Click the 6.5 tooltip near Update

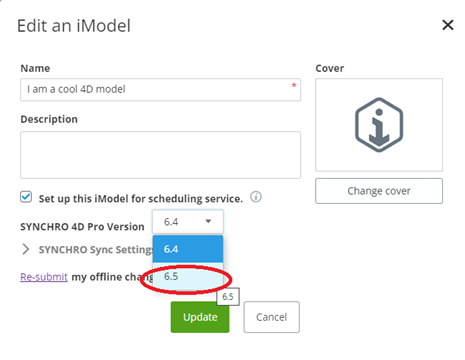pos(228,297)
